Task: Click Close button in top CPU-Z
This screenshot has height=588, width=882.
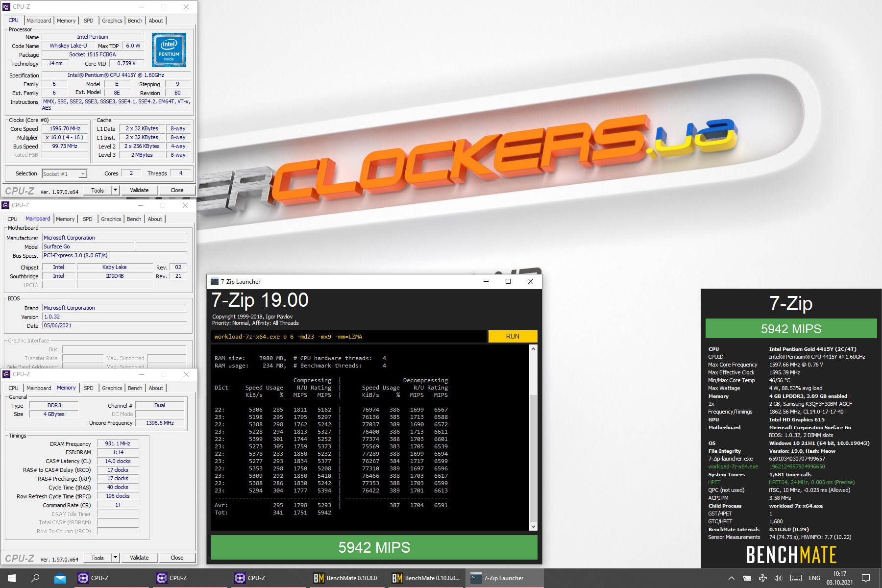Action: point(177,190)
